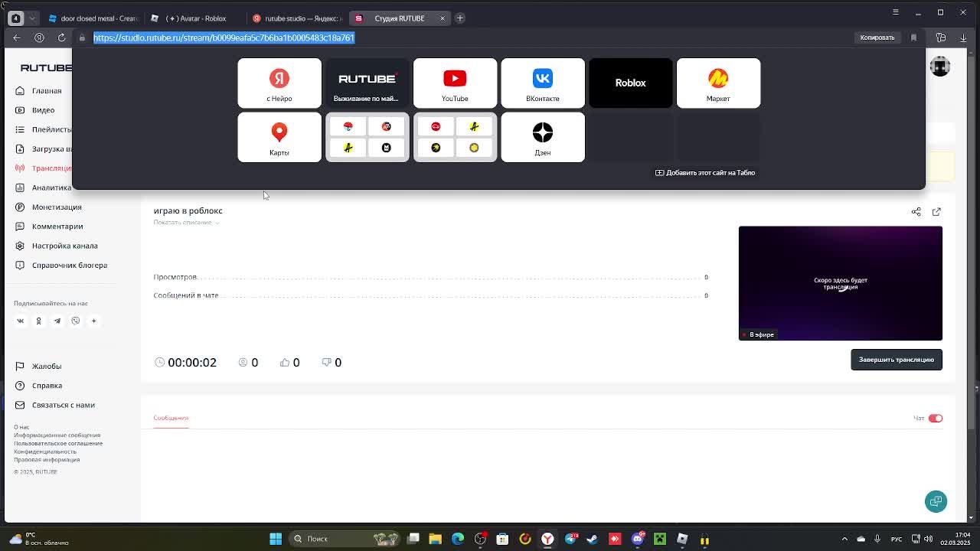Open the Маркет tile
This screenshot has width=980, height=551.
tap(718, 83)
